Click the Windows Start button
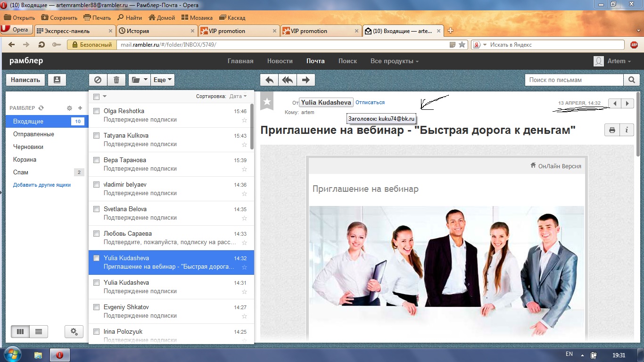The height and width of the screenshot is (362, 644). coord(12,354)
